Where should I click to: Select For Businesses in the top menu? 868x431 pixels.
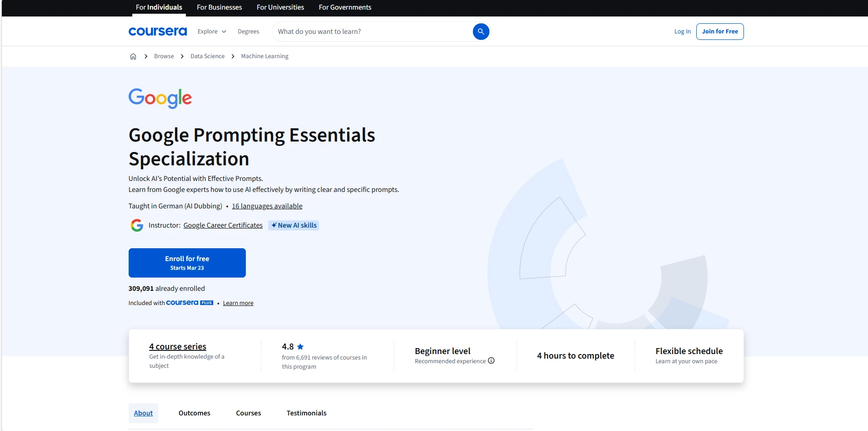(219, 7)
